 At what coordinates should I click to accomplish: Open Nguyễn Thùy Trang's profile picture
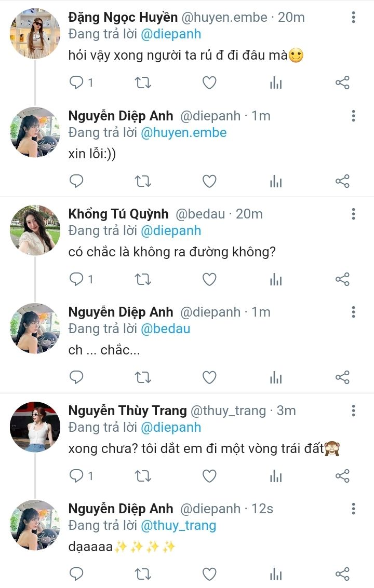(35, 427)
